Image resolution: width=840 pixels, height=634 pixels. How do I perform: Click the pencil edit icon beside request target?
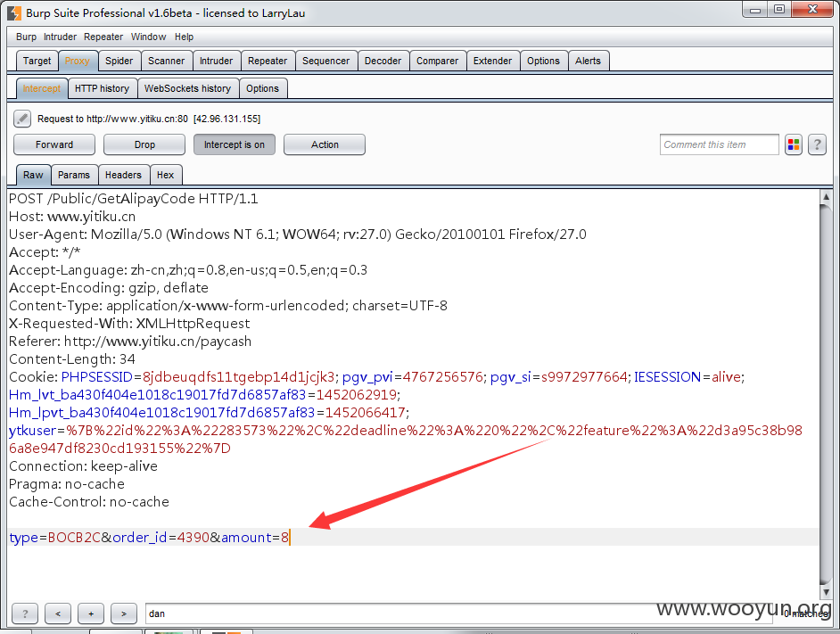22,119
